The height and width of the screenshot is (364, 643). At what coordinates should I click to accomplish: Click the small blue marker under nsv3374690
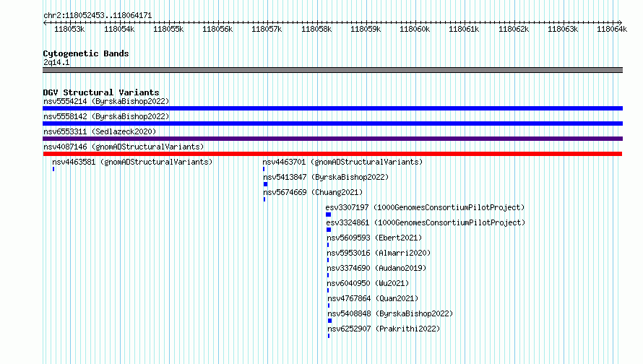tap(328, 275)
